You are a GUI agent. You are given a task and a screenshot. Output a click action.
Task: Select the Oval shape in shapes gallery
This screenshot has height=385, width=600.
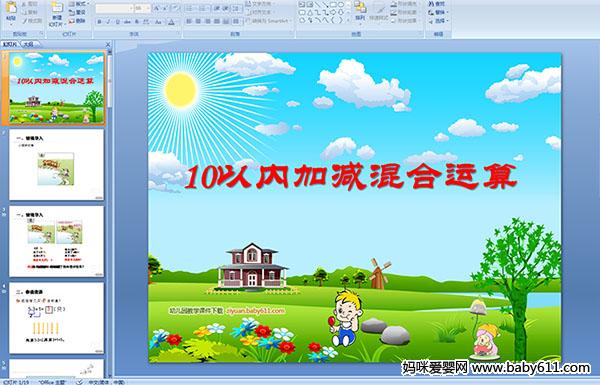click(x=341, y=4)
